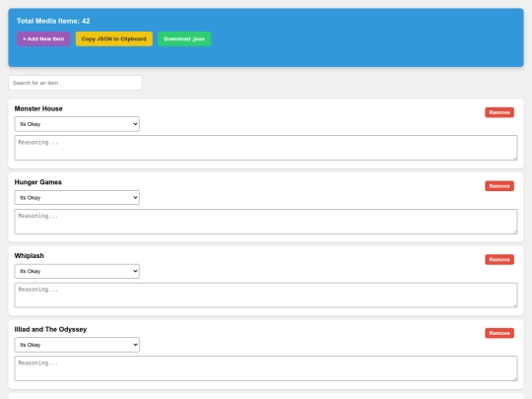Open Whiplash rating dropdown
Viewport: 532px width, 399px height.
[77, 271]
